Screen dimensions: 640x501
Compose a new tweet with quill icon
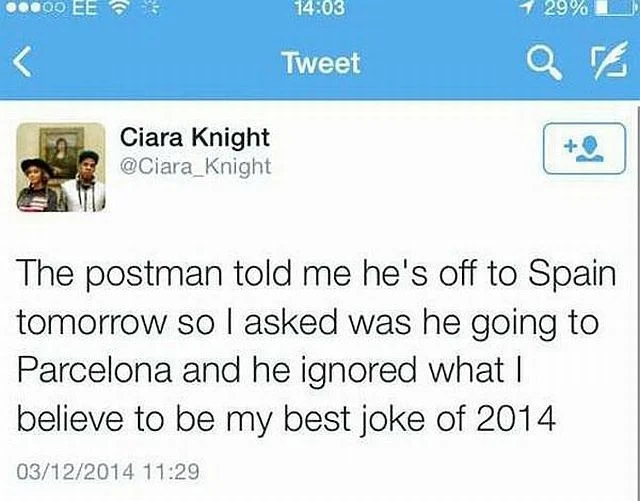(604, 64)
